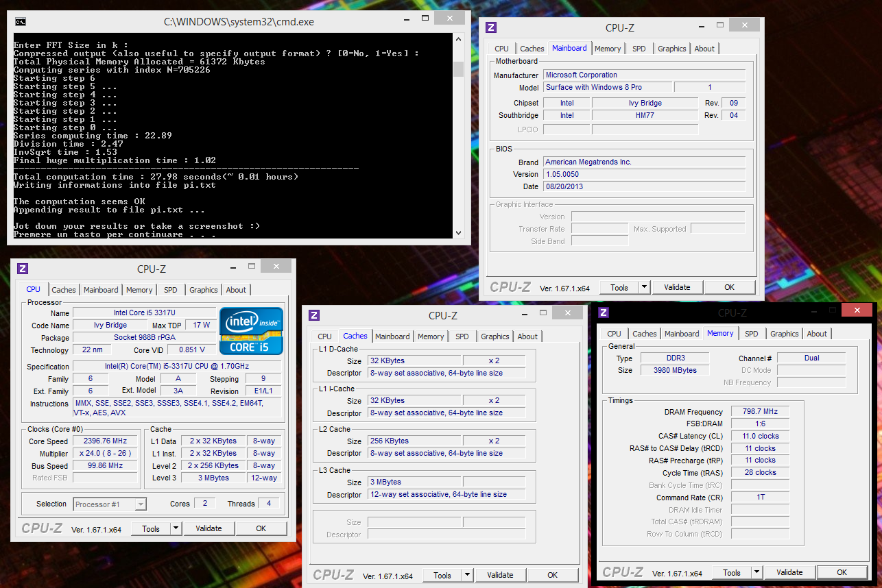Click OK button in the CPU window
The width and height of the screenshot is (882, 588).
pyautogui.click(x=261, y=528)
